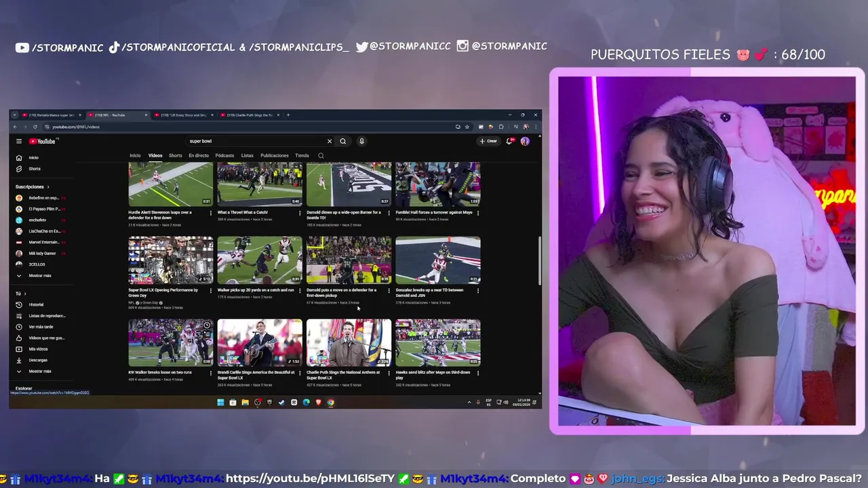
Task: Open the notifications bell
Action: coord(509,141)
